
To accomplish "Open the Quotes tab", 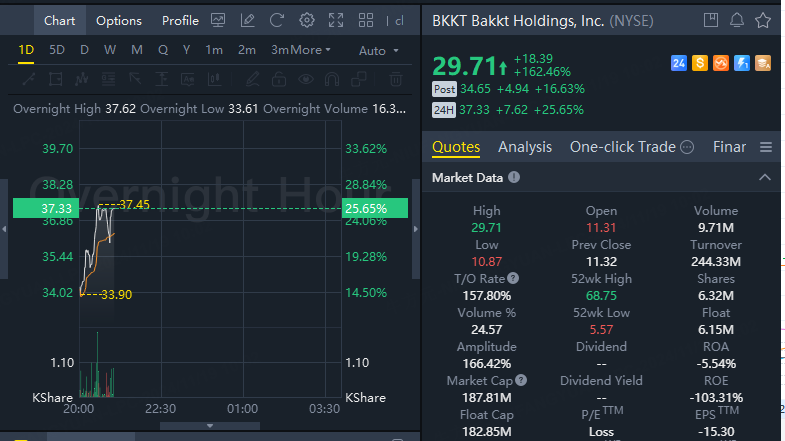I will coord(456,147).
